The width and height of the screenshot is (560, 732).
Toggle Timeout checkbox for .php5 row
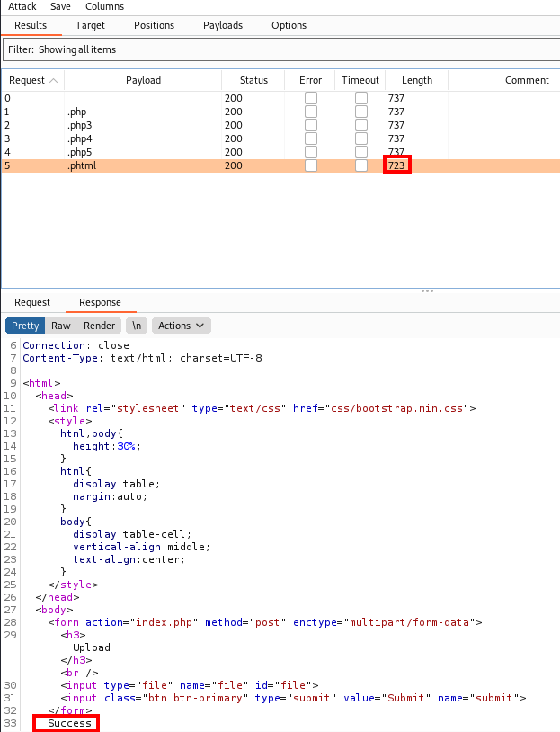[361, 152]
